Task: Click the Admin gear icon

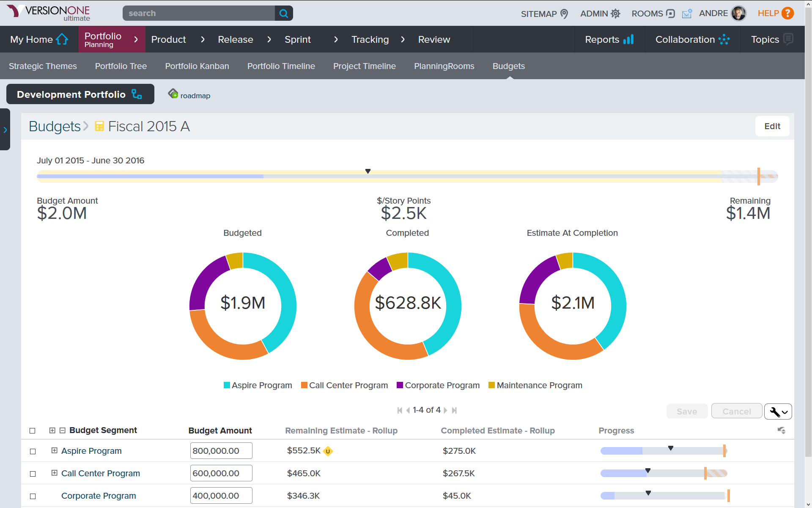Action: (x=615, y=14)
